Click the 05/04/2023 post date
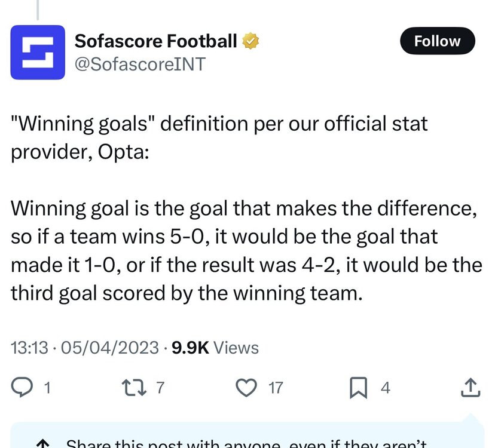 (109, 348)
